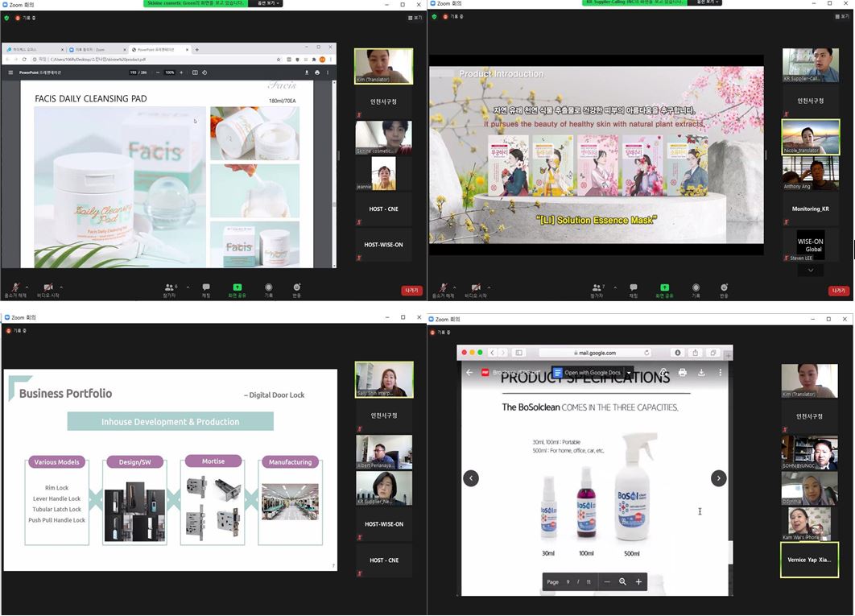This screenshot has height=616, width=855.
Task: Toggle recording (기록) in the Facis meeting toolbar
Action: click(268, 289)
